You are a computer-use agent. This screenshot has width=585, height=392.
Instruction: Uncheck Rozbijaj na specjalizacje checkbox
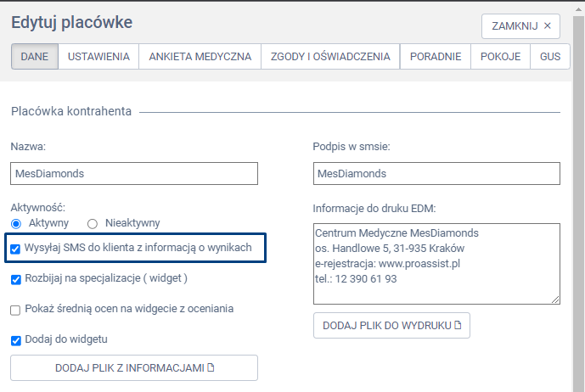click(16, 278)
